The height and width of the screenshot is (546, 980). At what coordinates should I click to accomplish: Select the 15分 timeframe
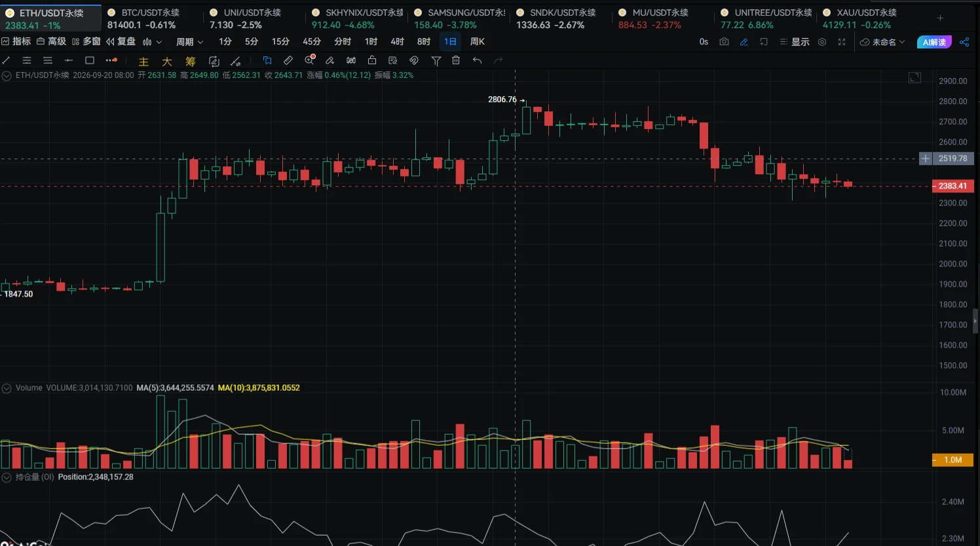[x=280, y=42]
